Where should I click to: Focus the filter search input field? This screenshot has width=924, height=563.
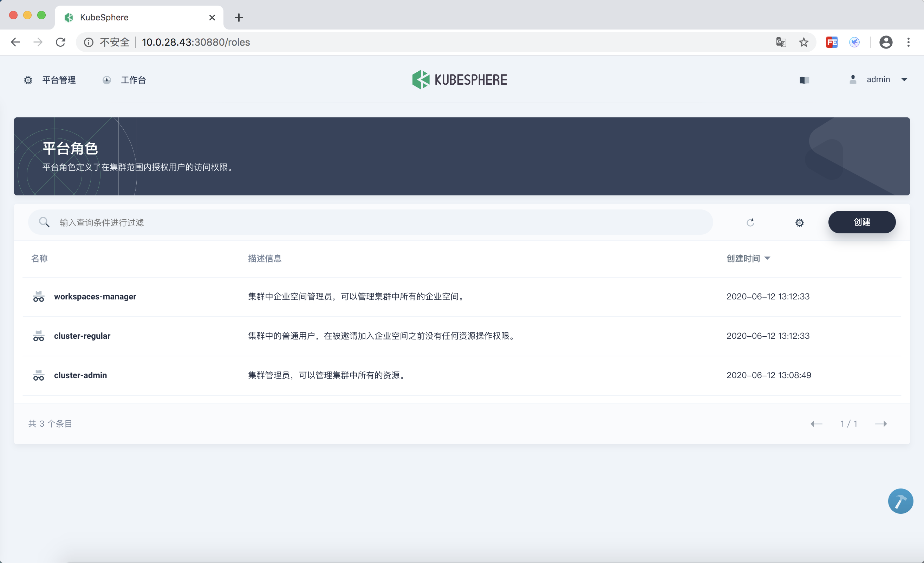pyautogui.click(x=375, y=222)
